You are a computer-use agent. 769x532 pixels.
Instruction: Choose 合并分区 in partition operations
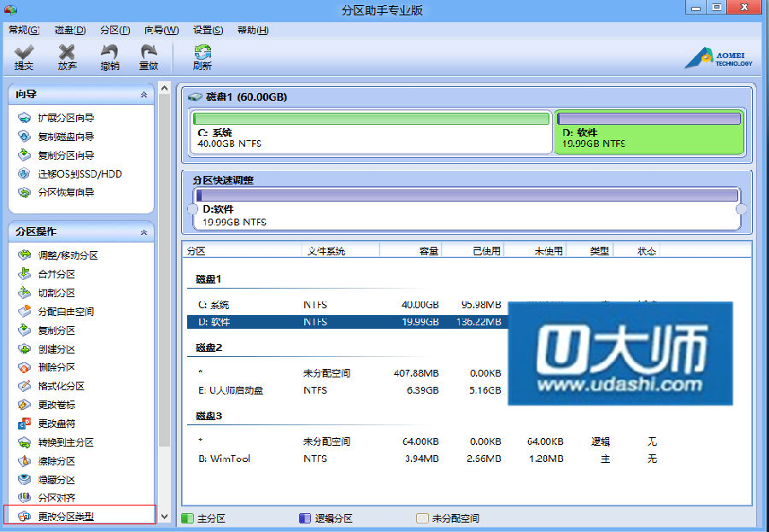click(56, 274)
